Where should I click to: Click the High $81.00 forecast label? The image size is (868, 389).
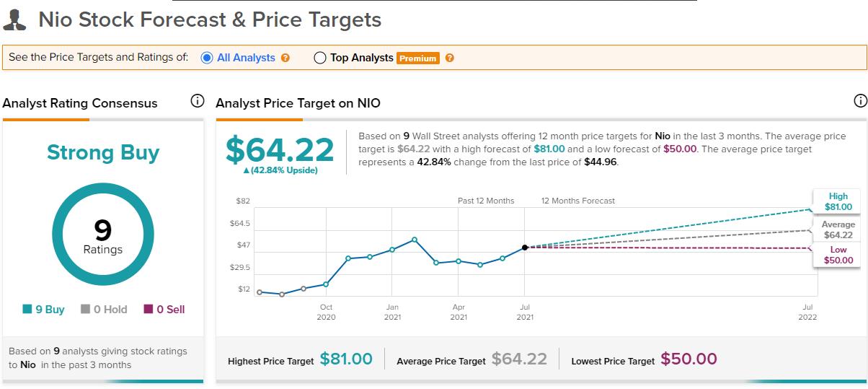[x=838, y=201]
